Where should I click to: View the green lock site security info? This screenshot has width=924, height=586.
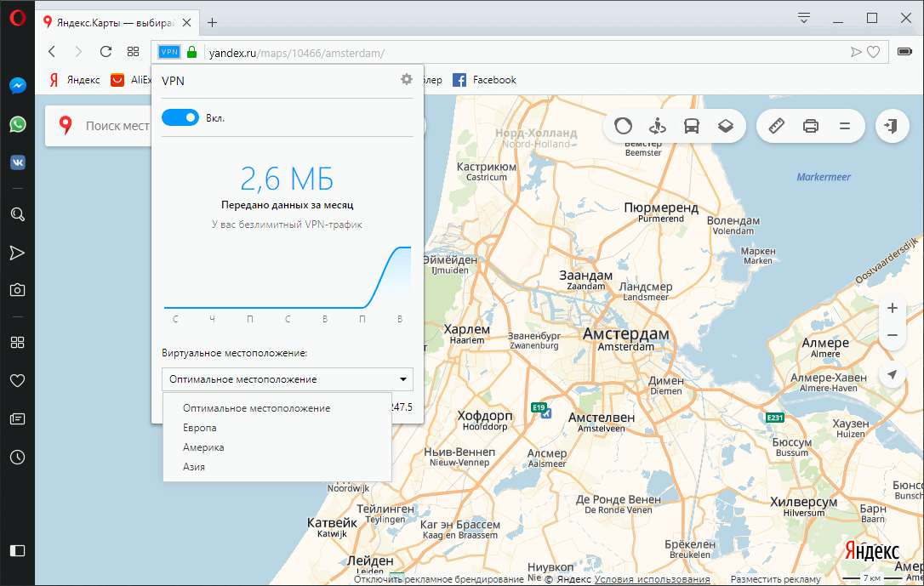click(x=191, y=52)
